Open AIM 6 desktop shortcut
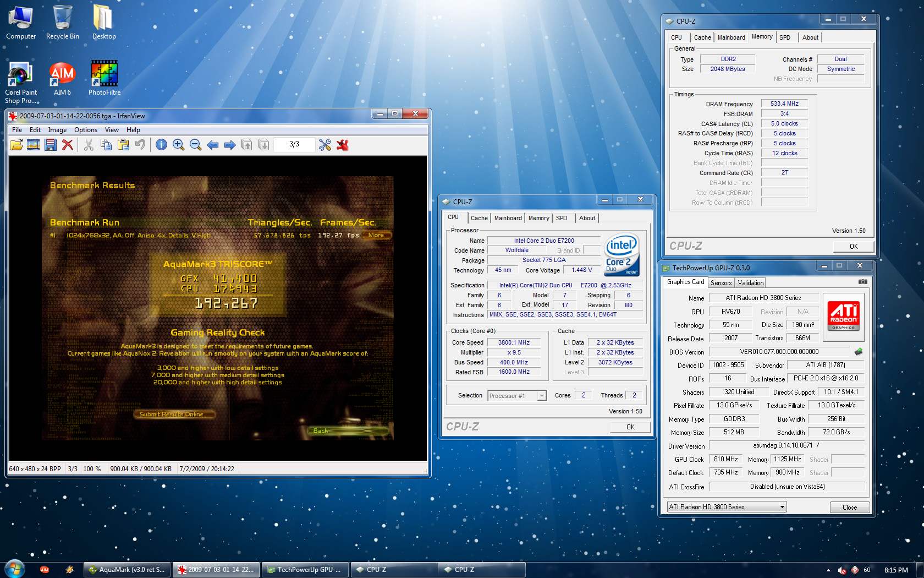The height and width of the screenshot is (578, 924). tap(62, 79)
